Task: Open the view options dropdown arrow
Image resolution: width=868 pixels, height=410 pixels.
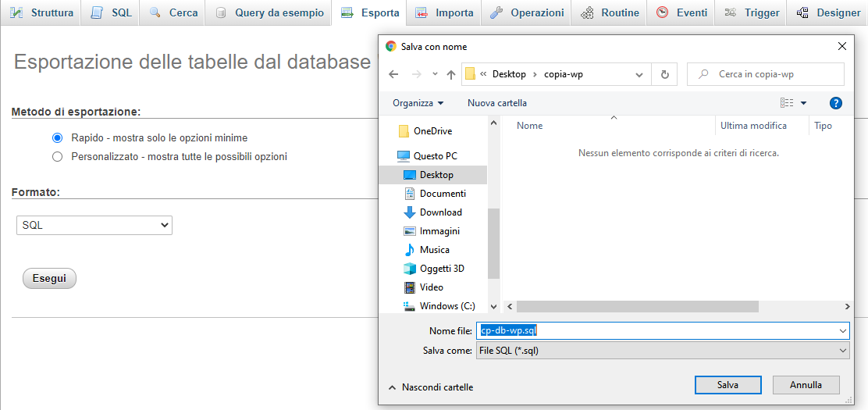Action: [x=803, y=103]
